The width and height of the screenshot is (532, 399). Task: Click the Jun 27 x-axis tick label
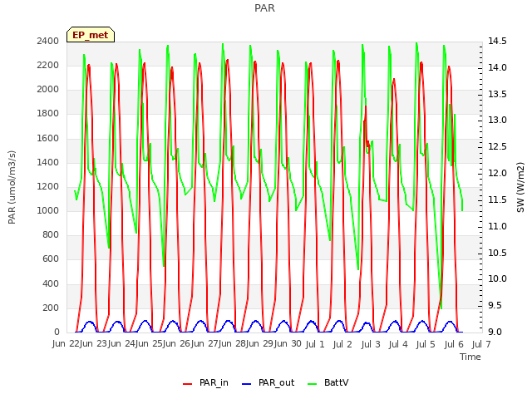pyautogui.click(x=204, y=343)
